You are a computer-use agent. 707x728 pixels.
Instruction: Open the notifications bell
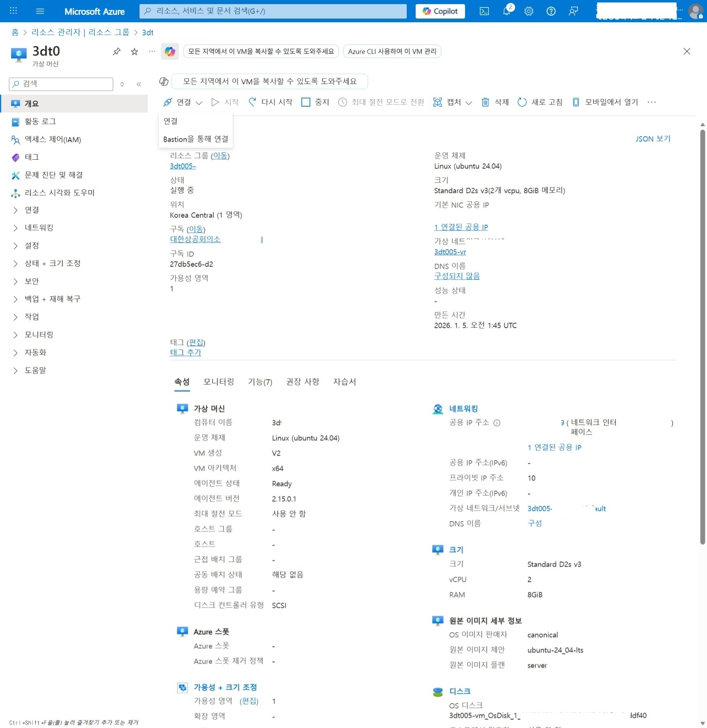point(506,11)
